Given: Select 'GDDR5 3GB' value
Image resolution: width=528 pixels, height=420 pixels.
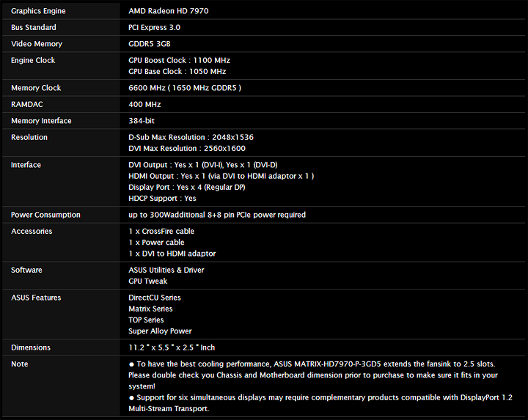Looking at the screenshot, I should pos(149,44).
